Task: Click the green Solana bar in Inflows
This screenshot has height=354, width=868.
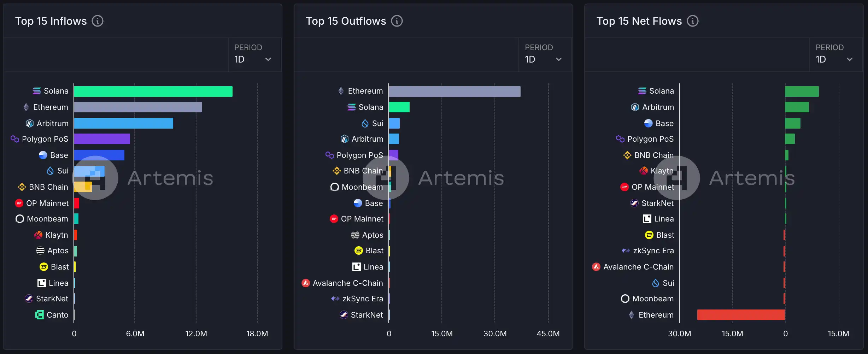Action: [153, 92]
